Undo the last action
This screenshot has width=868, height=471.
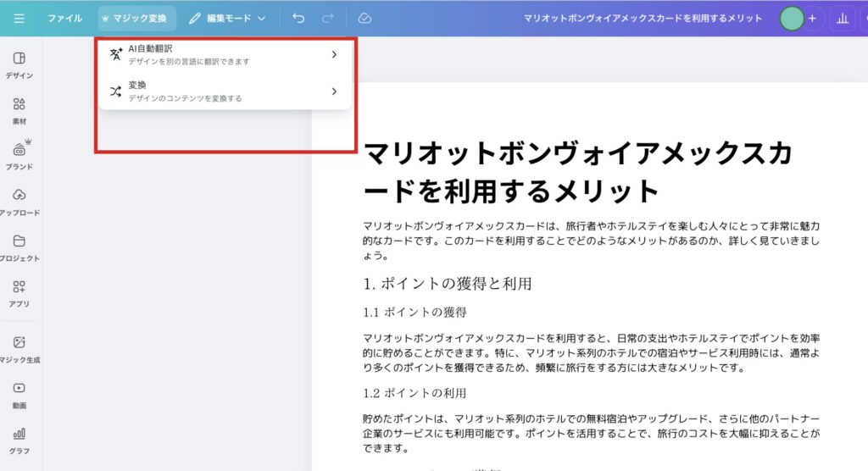[298, 19]
